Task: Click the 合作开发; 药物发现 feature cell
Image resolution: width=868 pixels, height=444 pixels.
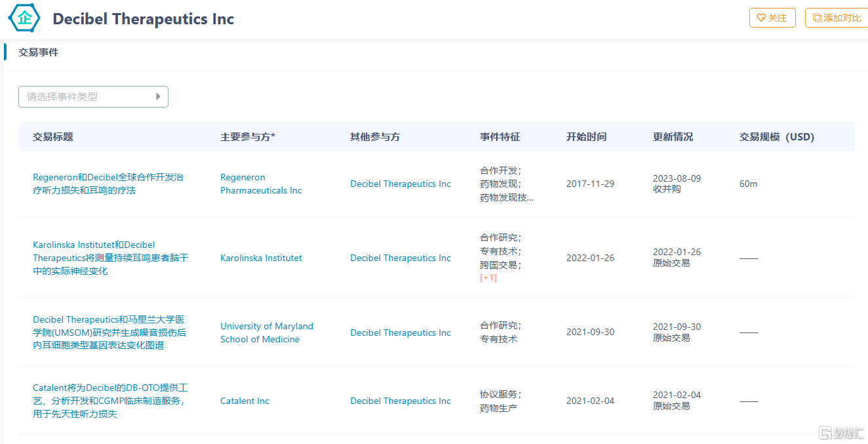Action: coord(507,184)
